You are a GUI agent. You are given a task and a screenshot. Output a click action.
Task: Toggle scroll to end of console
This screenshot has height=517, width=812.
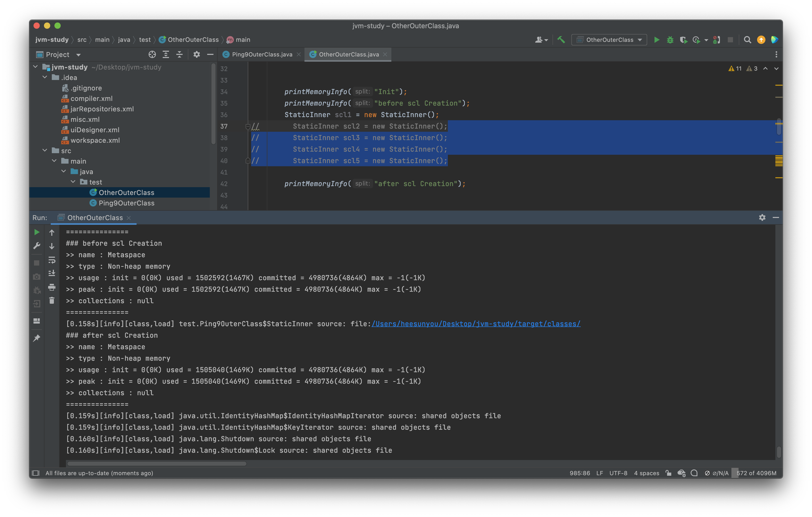[52, 273]
